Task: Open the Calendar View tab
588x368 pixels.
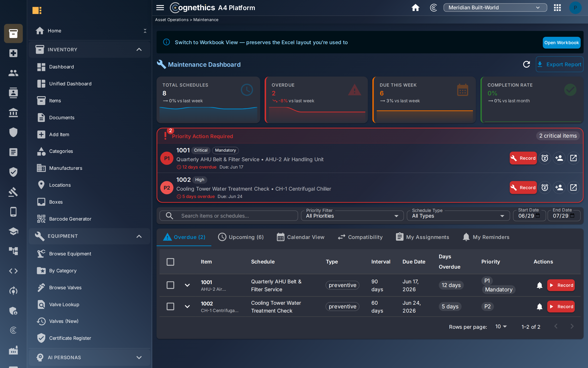Action: pos(300,237)
